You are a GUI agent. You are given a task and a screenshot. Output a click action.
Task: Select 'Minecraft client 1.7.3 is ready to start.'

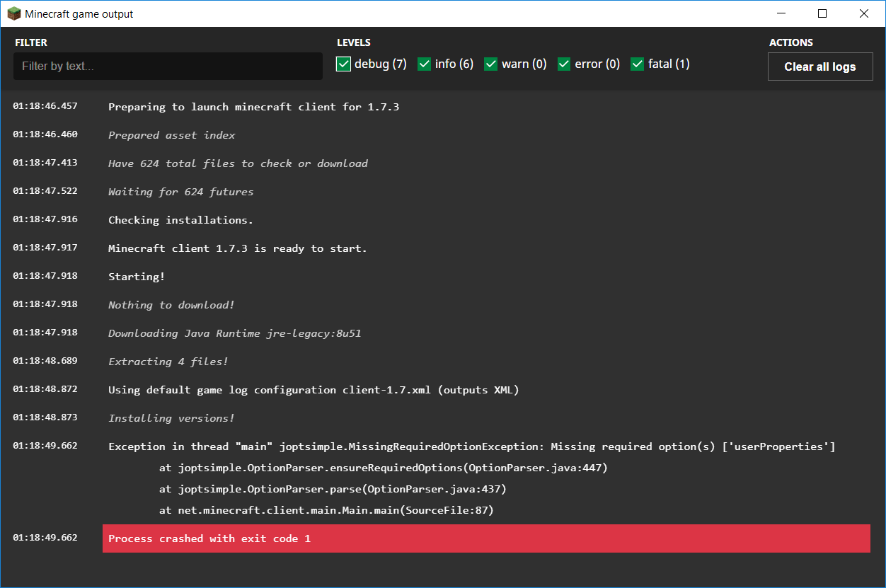tap(238, 248)
